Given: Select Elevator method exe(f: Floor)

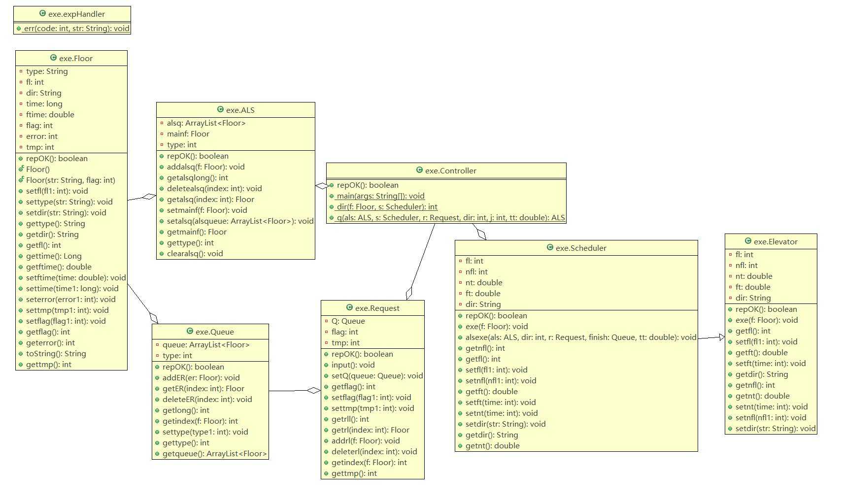Looking at the screenshot, I should point(767,320).
